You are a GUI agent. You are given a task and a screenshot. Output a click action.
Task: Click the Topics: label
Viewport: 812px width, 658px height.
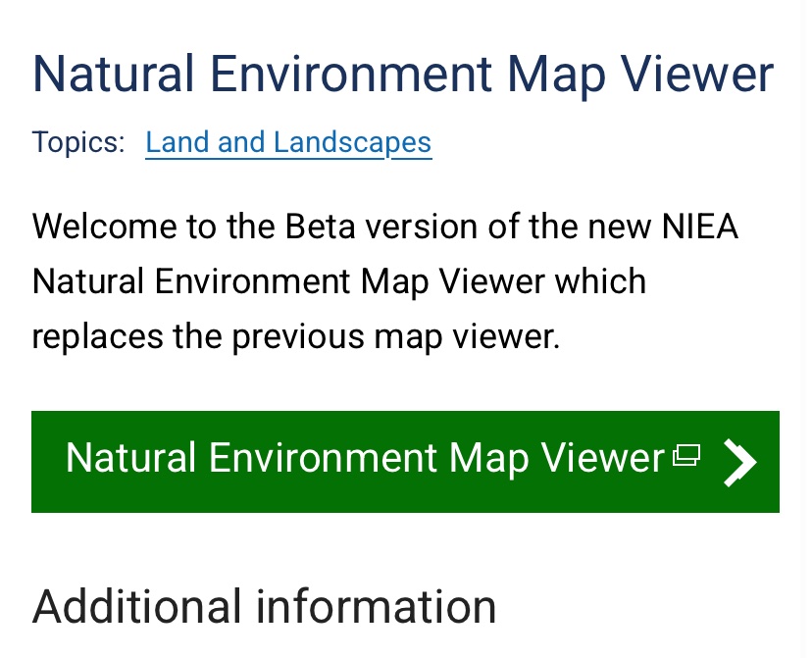(x=78, y=142)
